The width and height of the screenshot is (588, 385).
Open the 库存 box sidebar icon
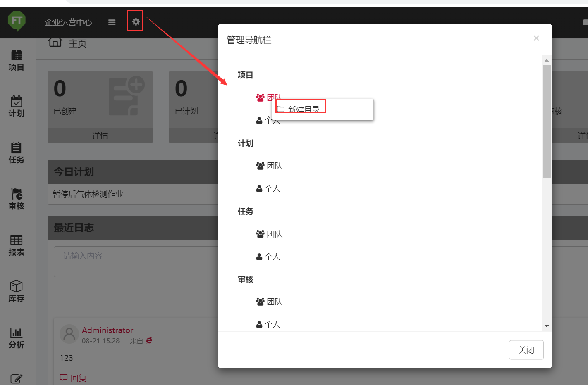16,292
